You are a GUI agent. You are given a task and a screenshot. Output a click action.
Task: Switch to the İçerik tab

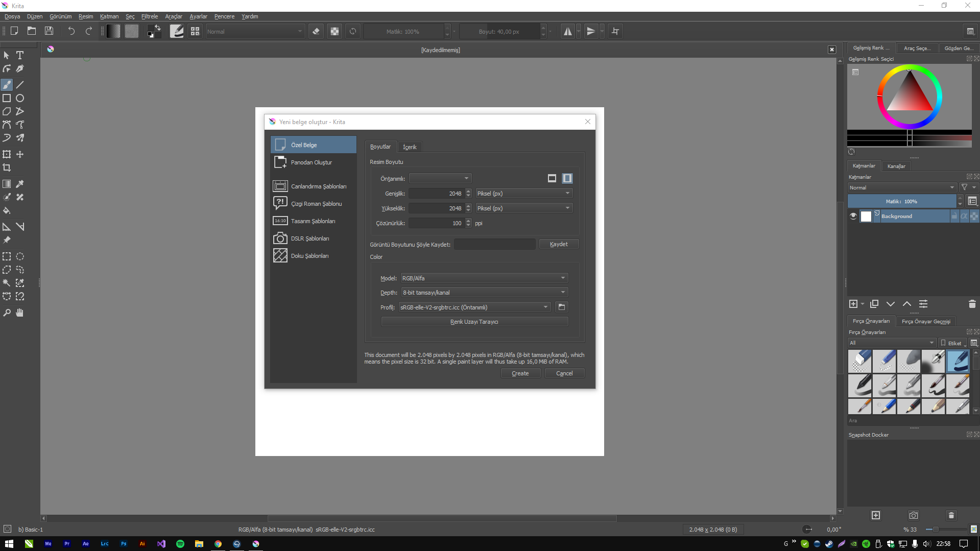click(410, 147)
